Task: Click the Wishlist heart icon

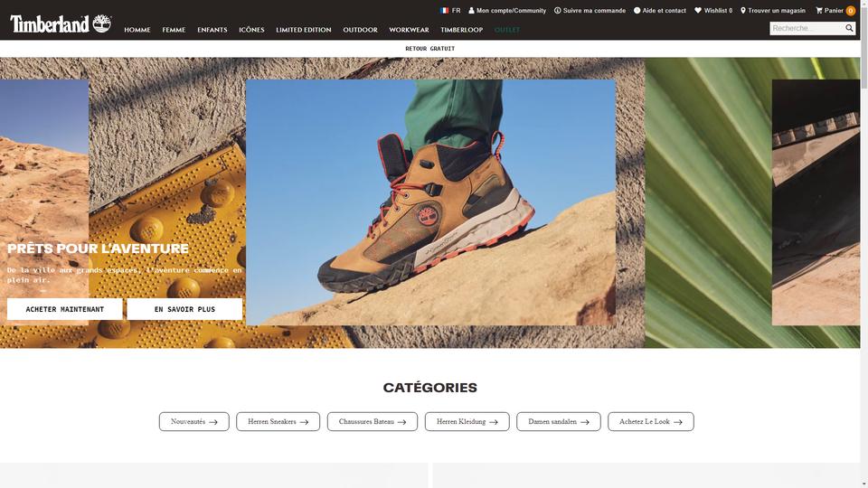Action: coord(697,11)
